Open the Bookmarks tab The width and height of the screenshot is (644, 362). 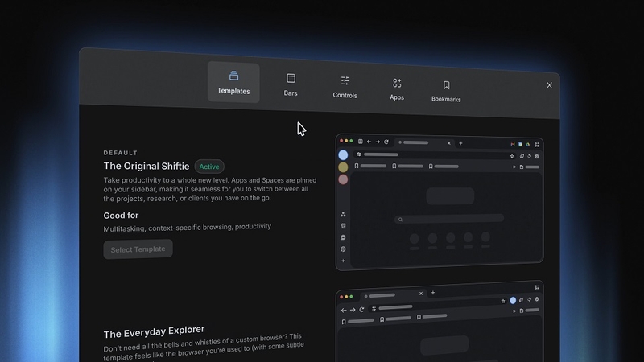coord(446,91)
